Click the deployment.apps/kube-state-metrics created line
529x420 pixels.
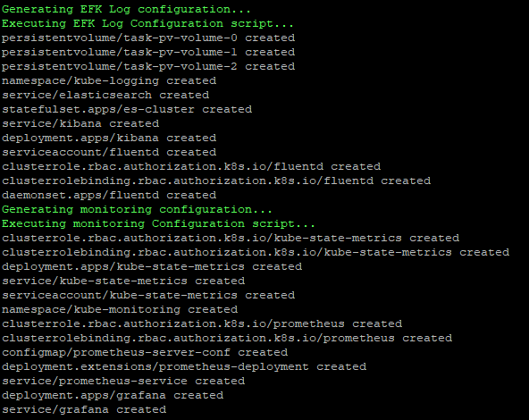coord(152,266)
